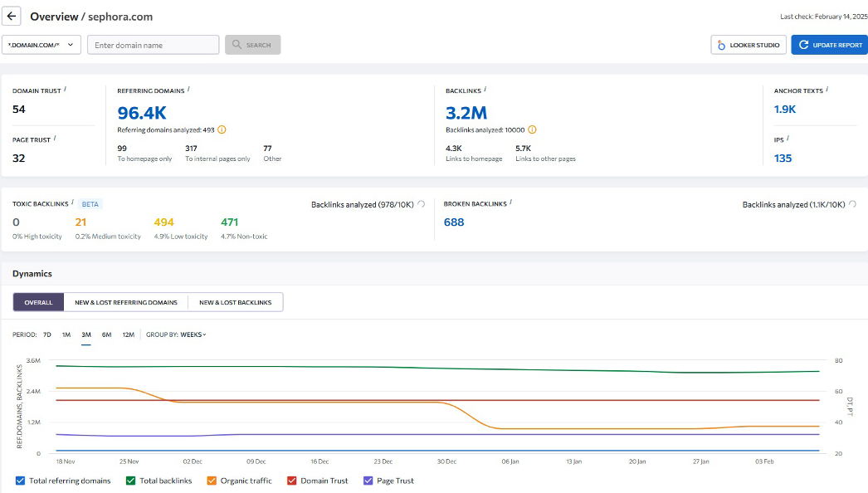Show info for Referring Domains

(x=188, y=89)
